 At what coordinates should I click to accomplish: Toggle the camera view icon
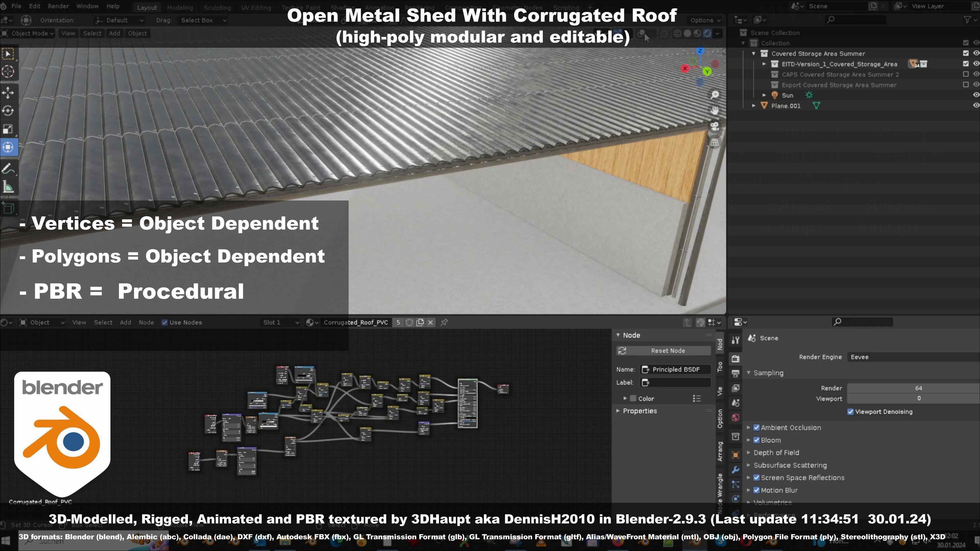point(715,126)
